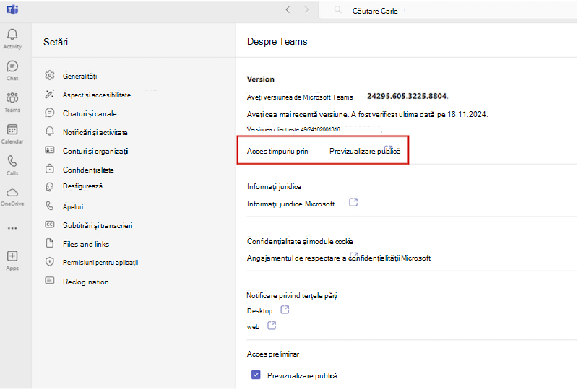The height and width of the screenshot is (392, 578).
Task: Click the Apeluri phone icon
Action: (x=50, y=206)
